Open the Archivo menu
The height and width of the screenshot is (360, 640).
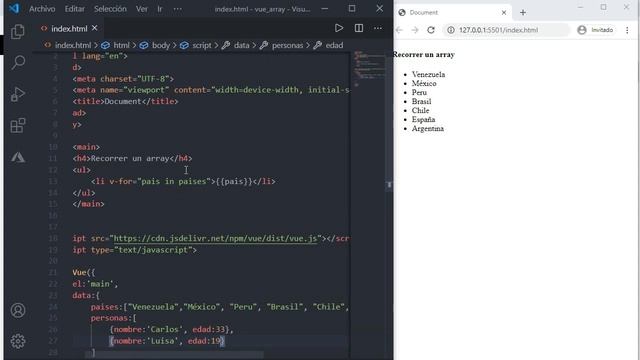tap(42, 9)
